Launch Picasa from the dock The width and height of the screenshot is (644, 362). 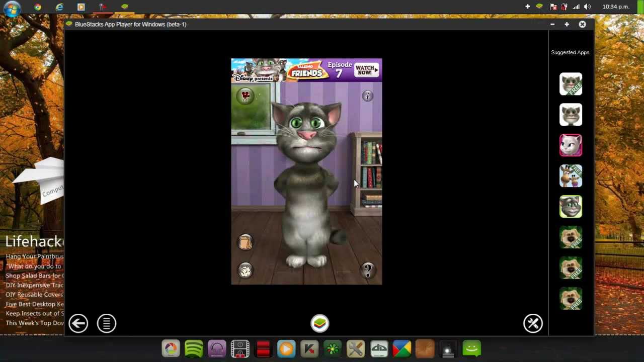click(171, 348)
